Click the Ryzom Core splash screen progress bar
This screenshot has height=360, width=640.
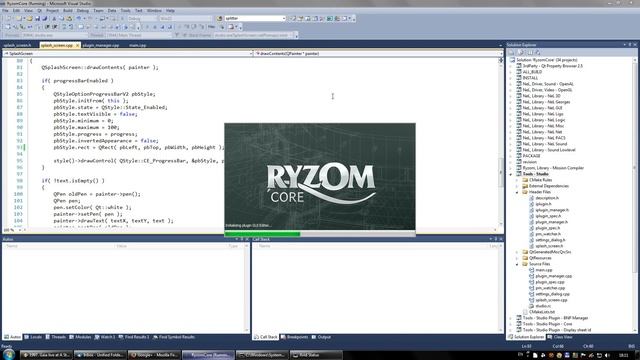click(320, 234)
